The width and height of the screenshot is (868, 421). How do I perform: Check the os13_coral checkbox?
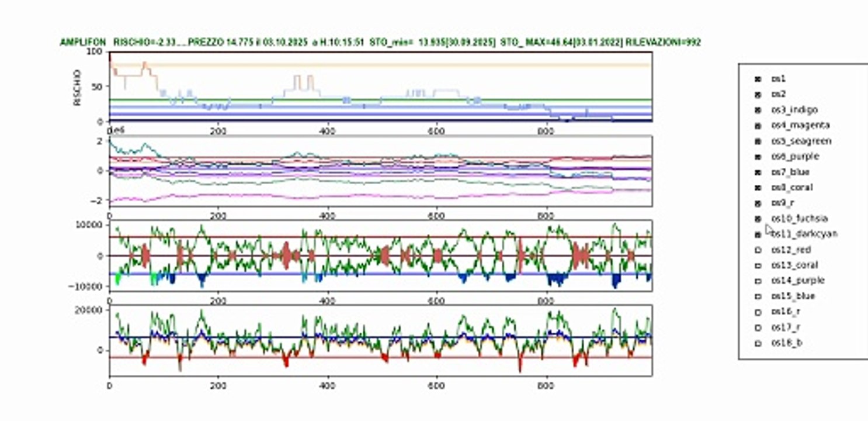pos(758,265)
